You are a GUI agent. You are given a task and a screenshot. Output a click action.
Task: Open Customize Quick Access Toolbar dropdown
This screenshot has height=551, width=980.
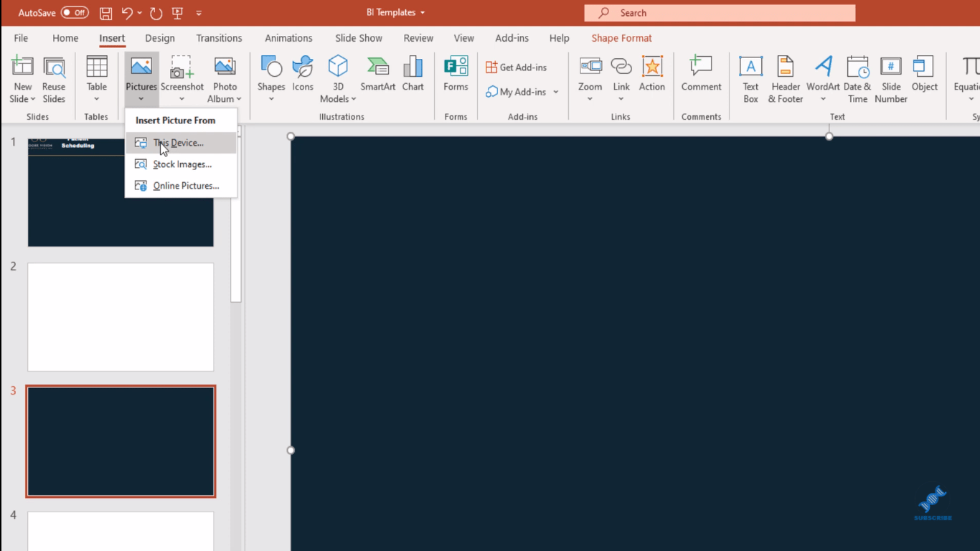click(199, 13)
